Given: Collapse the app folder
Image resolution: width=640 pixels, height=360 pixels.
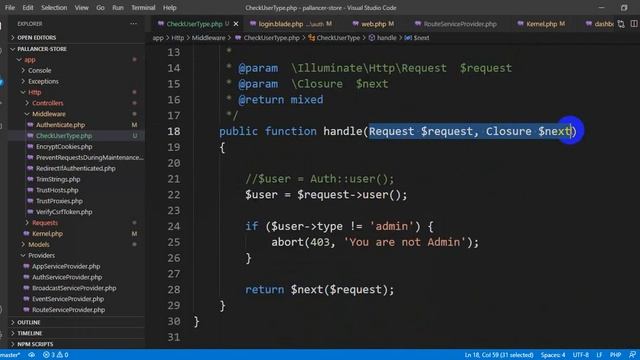Looking at the screenshot, I should pos(76,60).
